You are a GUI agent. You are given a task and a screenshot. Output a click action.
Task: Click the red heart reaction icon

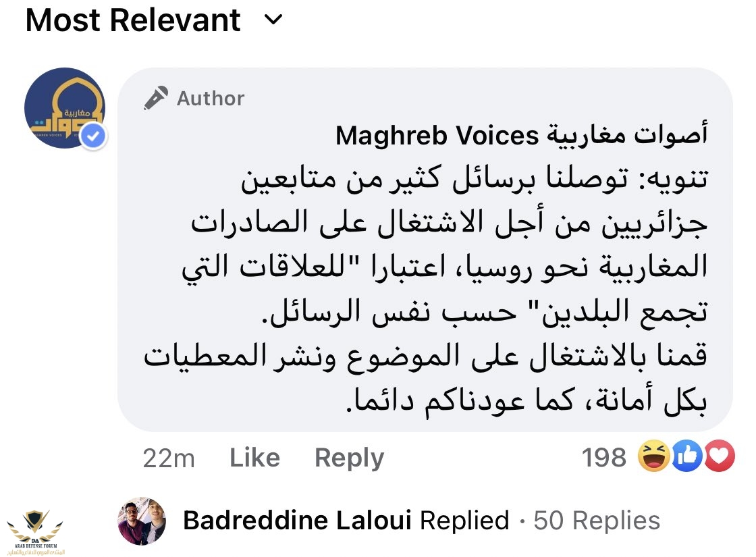point(718,458)
